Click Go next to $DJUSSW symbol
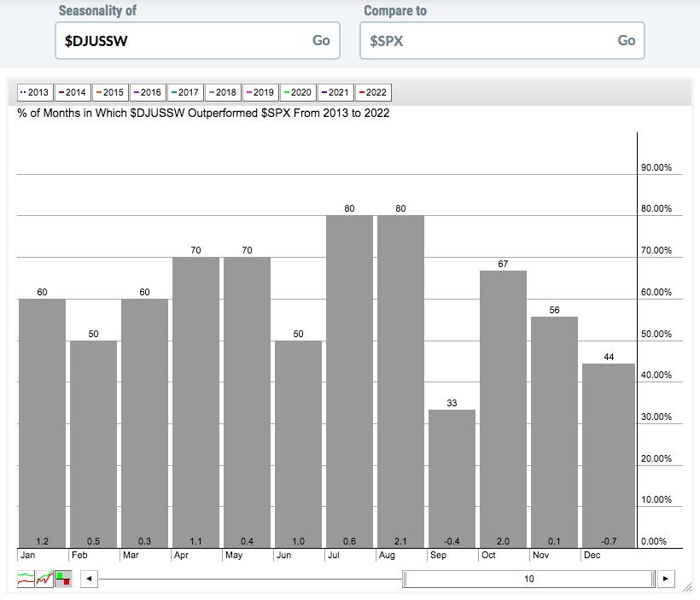Image resolution: width=700 pixels, height=600 pixels. pyautogui.click(x=321, y=40)
